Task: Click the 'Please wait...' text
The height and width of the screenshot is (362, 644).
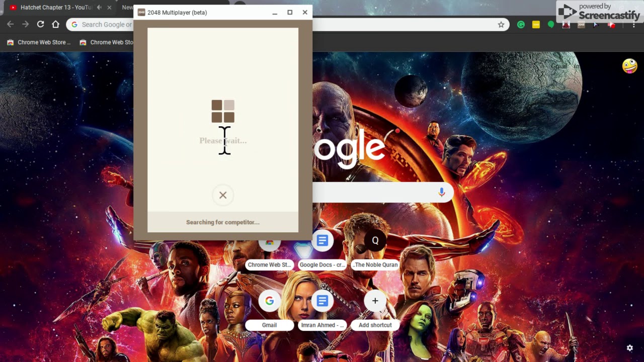Action: pos(223,141)
